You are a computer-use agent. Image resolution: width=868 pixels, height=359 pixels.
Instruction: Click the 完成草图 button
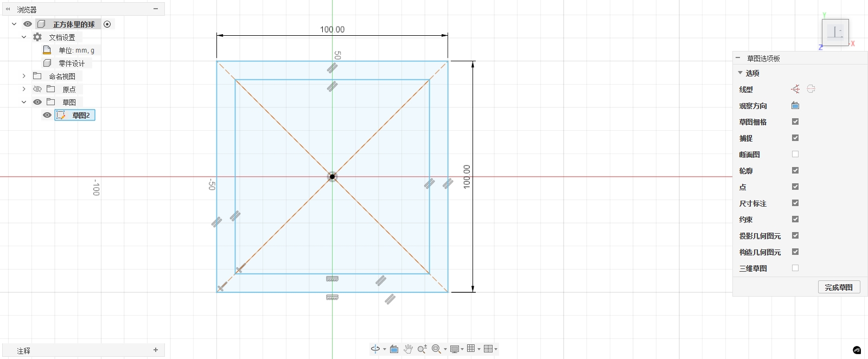click(839, 287)
